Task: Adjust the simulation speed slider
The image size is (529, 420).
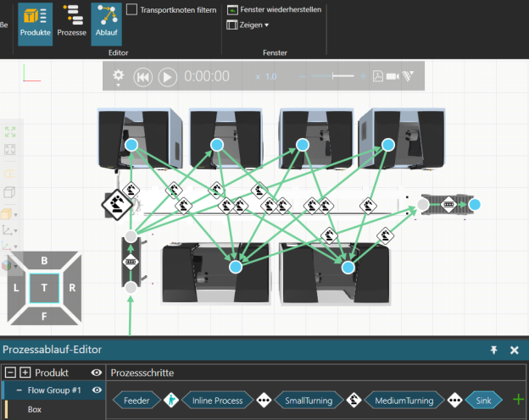Action: (x=332, y=76)
